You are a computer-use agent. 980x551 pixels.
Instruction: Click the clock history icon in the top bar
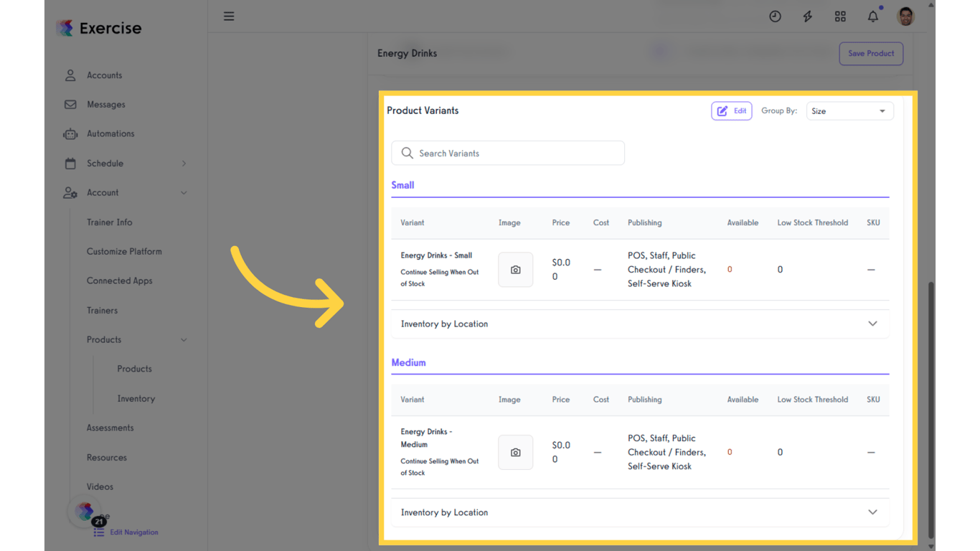pos(775,16)
